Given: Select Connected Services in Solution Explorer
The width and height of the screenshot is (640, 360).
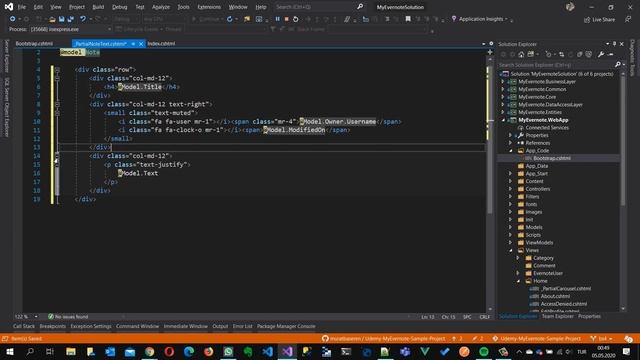Looking at the screenshot, I should click(x=547, y=128).
